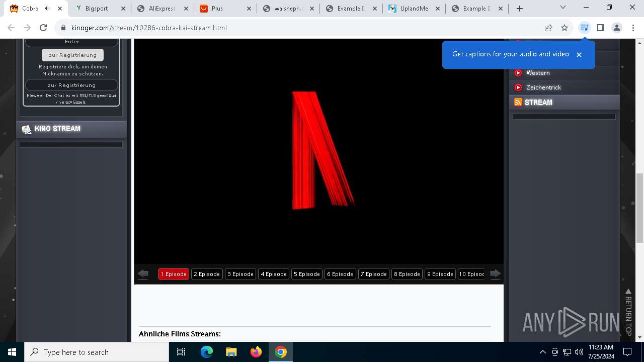
Task: Select 4 Episode
Action: 274,274
